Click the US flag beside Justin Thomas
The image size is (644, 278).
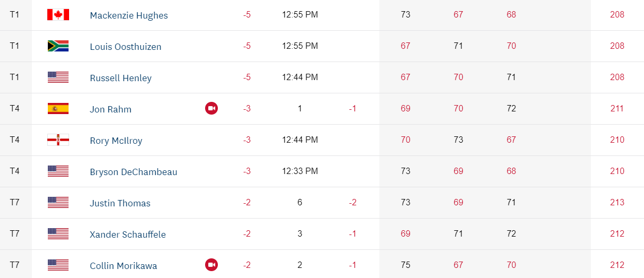point(58,203)
